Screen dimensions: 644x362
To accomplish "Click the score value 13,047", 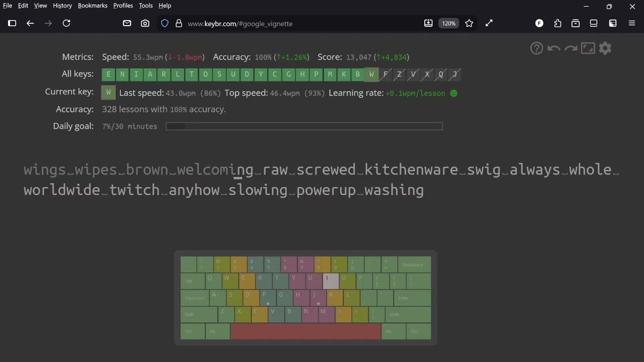I will coord(359,57).
